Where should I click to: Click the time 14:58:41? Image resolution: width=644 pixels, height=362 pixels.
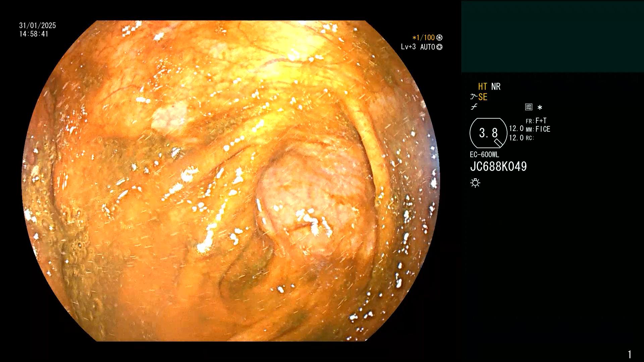click(34, 34)
